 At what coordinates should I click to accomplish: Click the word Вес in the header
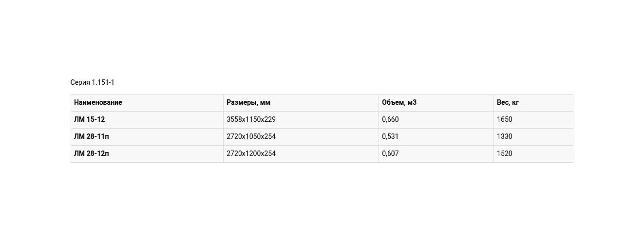tap(502, 102)
